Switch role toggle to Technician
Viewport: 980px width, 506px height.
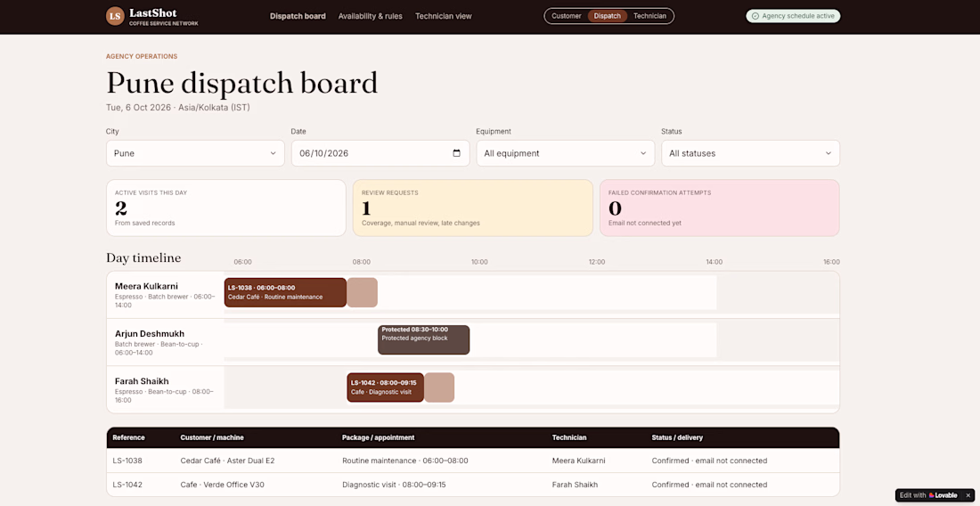(x=649, y=16)
